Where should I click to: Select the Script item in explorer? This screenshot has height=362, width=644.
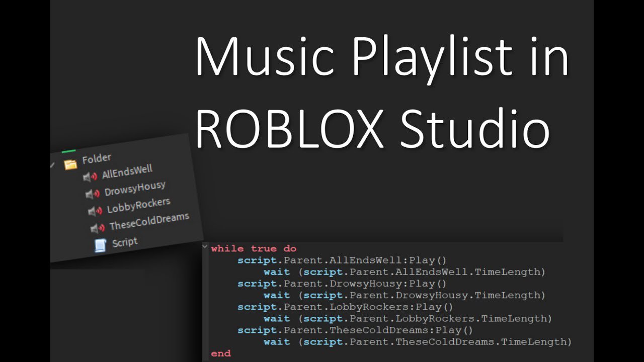[x=125, y=242]
